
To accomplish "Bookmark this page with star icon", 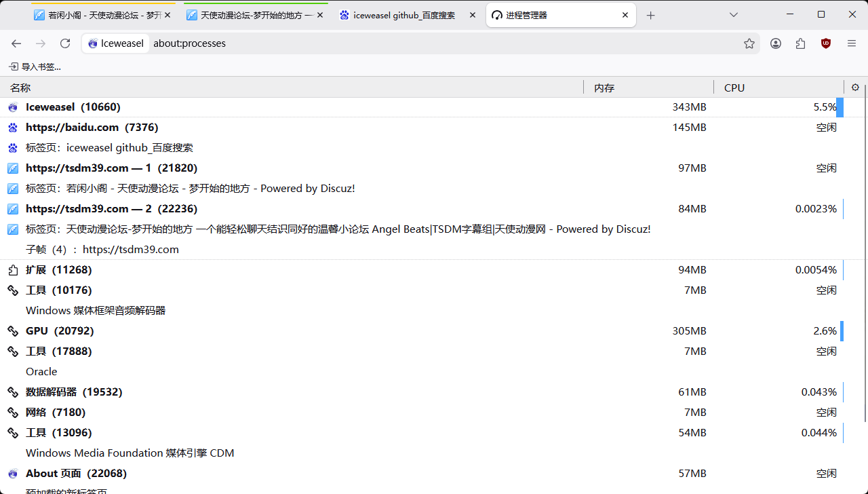I will 749,43.
